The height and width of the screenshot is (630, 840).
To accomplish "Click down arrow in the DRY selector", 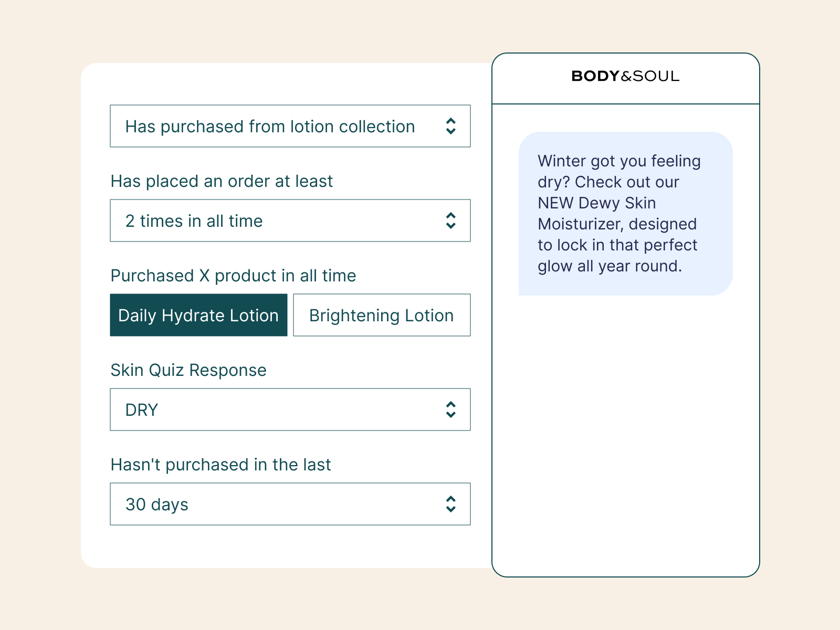I will point(450,415).
